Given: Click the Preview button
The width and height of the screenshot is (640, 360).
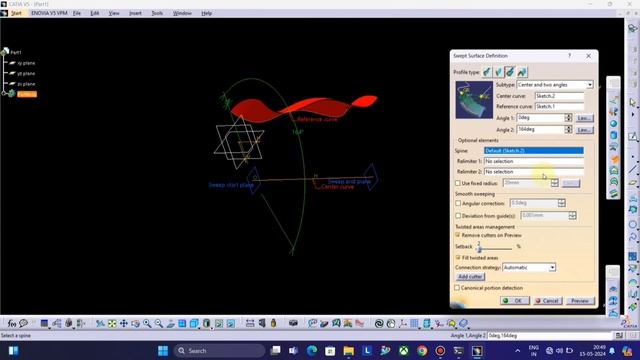Looking at the screenshot, I should click(580, 301).
